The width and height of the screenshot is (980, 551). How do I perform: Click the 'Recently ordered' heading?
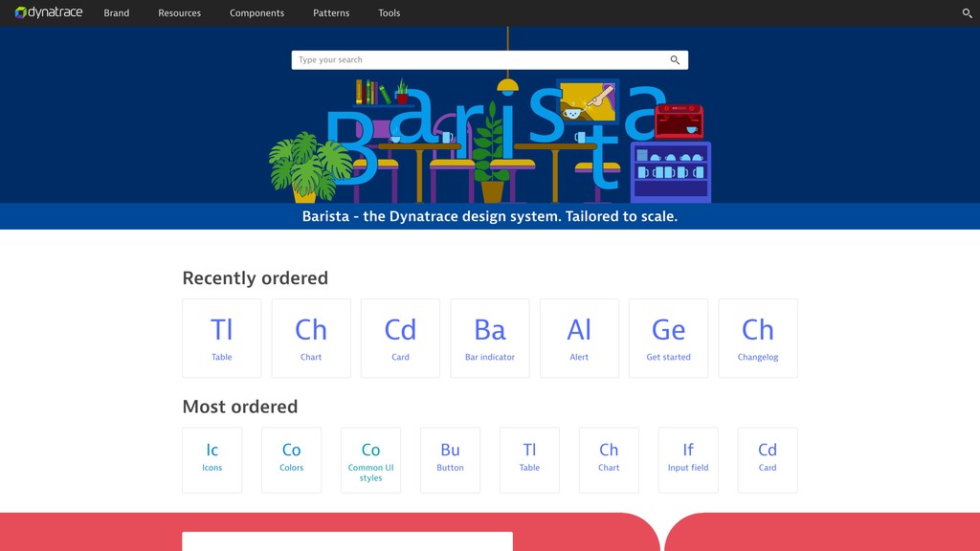click(255, 278)
